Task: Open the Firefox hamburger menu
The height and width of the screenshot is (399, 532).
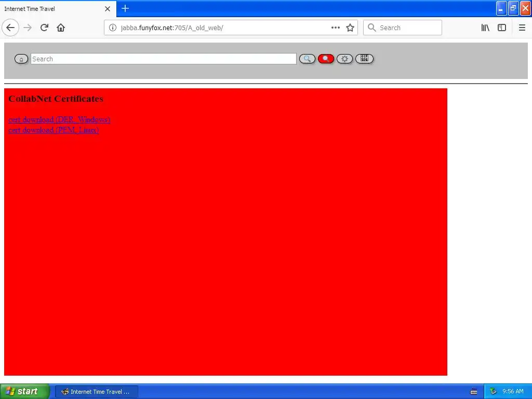Action: point(522,28)
